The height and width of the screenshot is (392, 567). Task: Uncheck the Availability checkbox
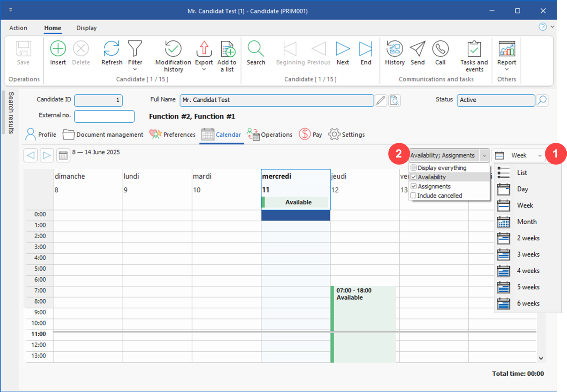(414, 177)
